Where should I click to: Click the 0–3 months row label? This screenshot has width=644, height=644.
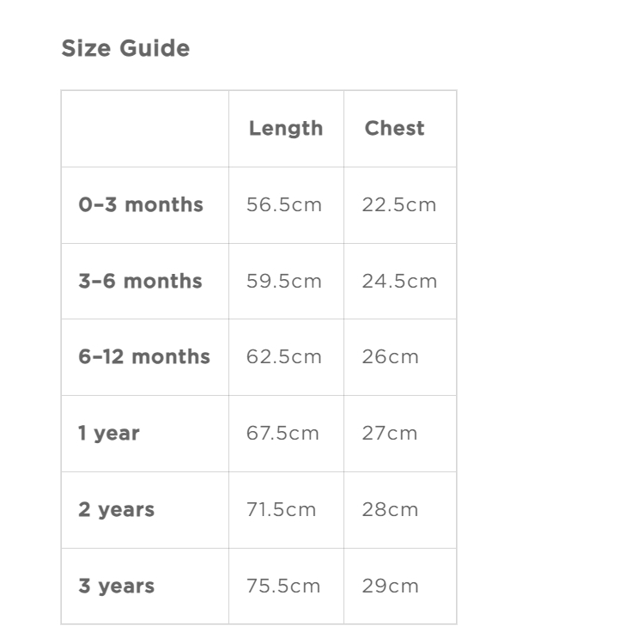click(141, 205)
